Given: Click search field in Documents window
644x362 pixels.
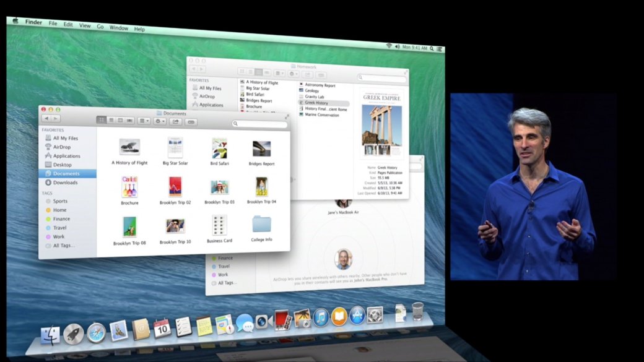Looking at the screenshot, I should coord(259,124).
